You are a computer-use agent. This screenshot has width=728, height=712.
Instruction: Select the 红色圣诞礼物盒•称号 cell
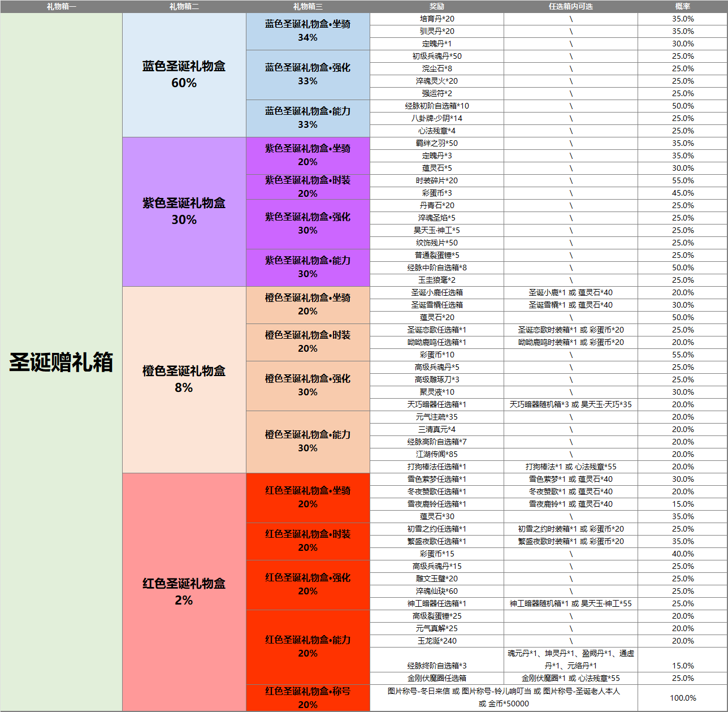[307, 698]
